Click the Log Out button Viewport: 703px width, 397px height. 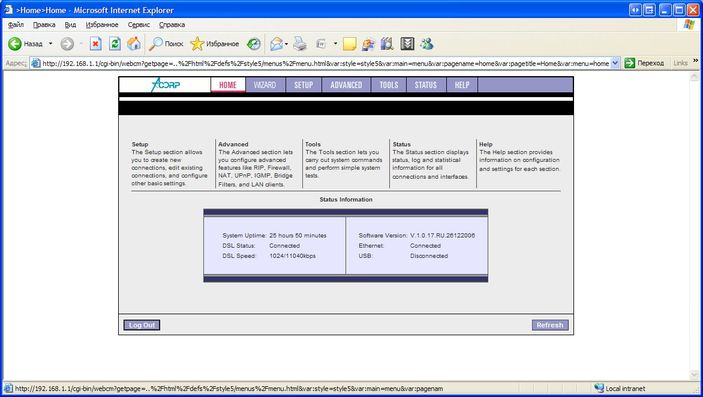(142, 325)
